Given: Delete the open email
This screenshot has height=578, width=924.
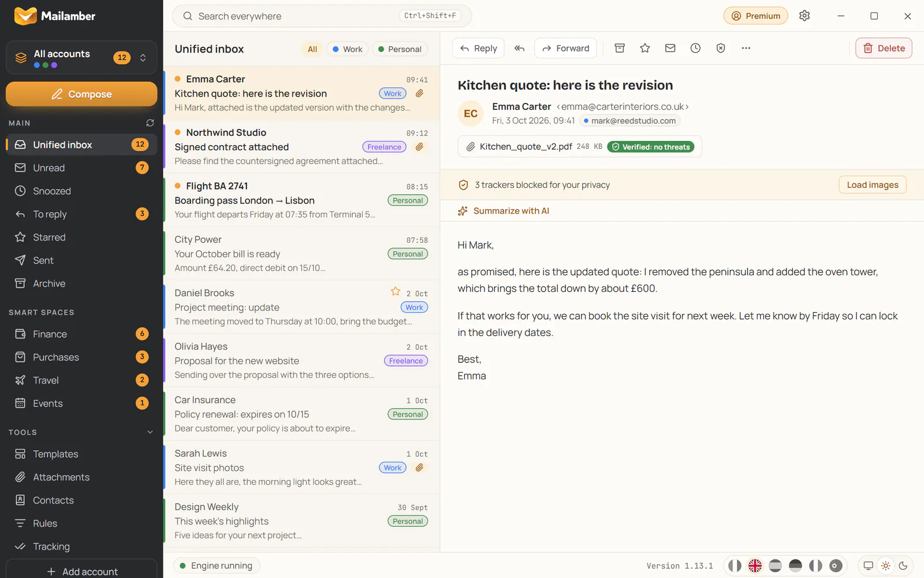Looking at the screenshot, I should tap(884, 49).
